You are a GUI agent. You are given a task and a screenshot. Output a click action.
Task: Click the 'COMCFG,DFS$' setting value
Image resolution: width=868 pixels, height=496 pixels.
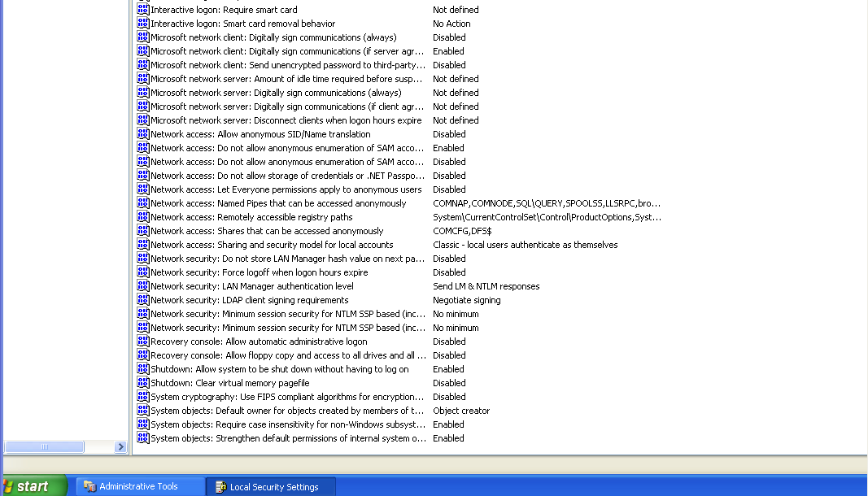point(462,231)
